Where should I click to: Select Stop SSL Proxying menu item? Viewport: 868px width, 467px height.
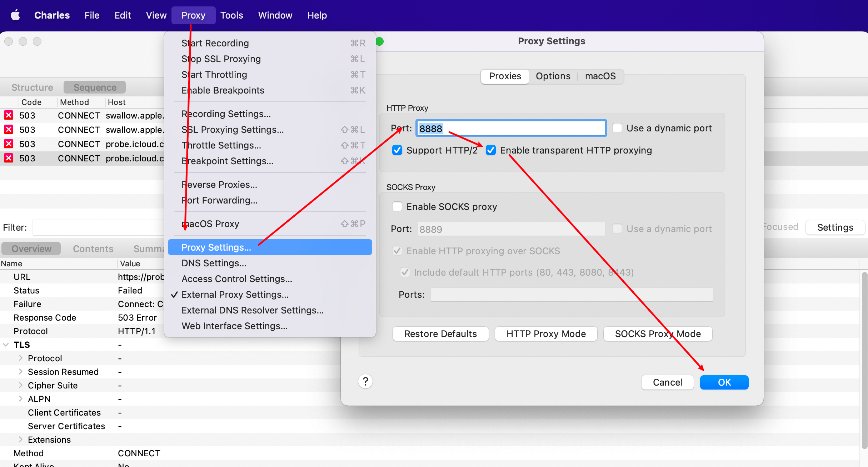pos(270,59)
